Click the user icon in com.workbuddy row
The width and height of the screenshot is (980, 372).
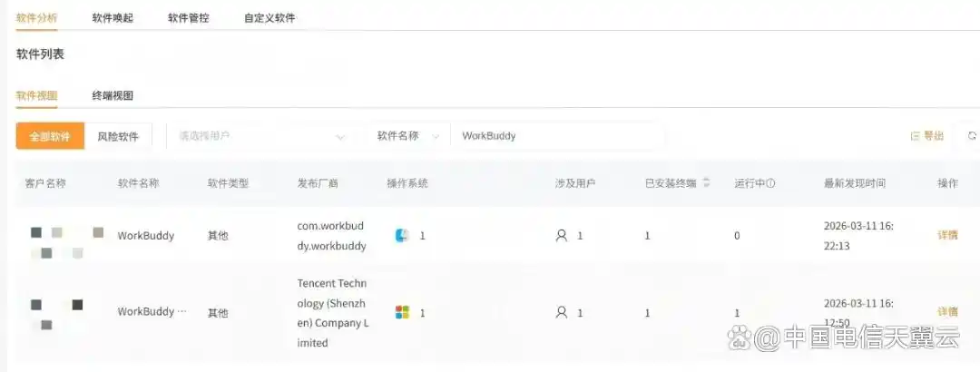(562, 236)
